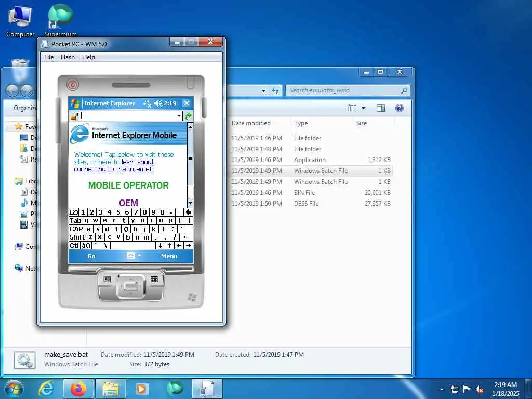Tap the Shift key on the soft keyboard

77,237
